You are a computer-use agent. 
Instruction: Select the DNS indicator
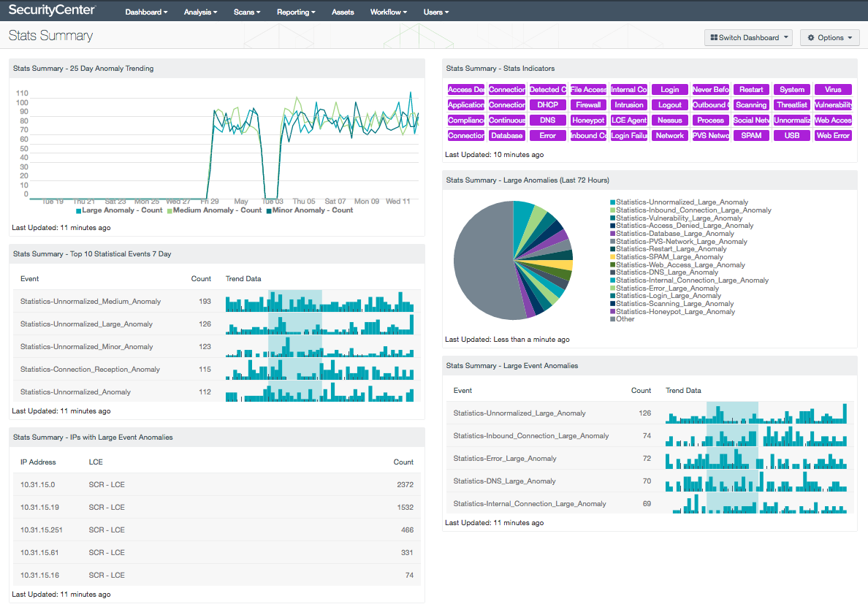coord(547,120)
